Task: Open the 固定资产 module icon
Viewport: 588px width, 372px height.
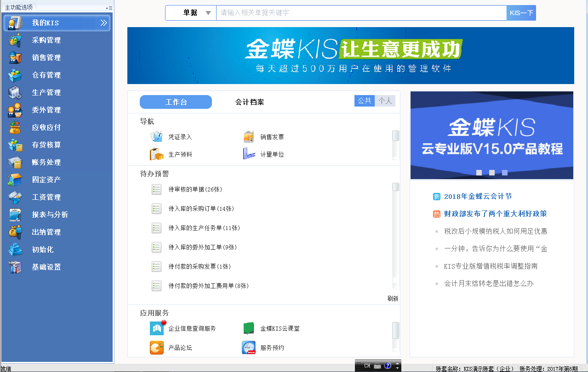Action: [x=15, y=180]
